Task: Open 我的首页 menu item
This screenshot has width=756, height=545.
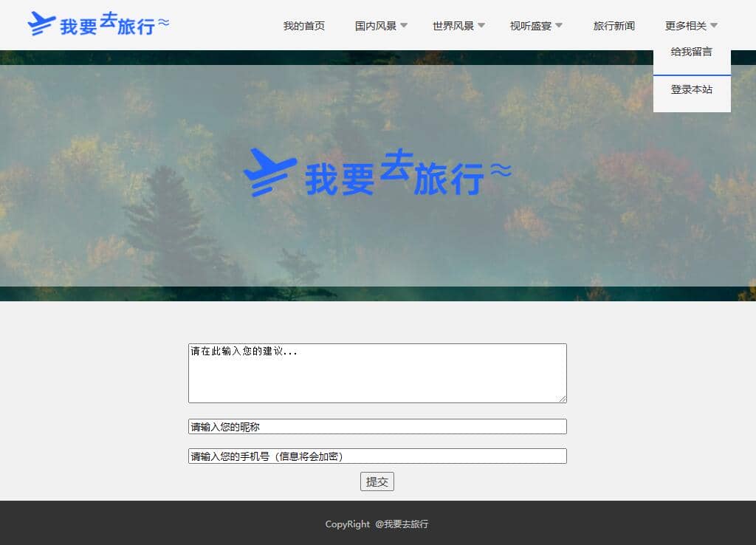Action: [303, 26]
